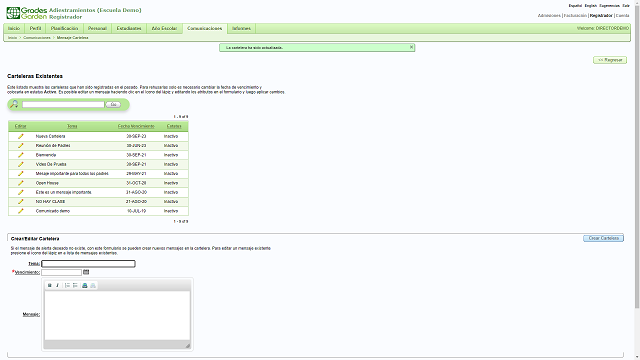Click the Open House edit pencil
Image resolution: width=640 pixels, height=360 pixels.
(x=21, y=183)
